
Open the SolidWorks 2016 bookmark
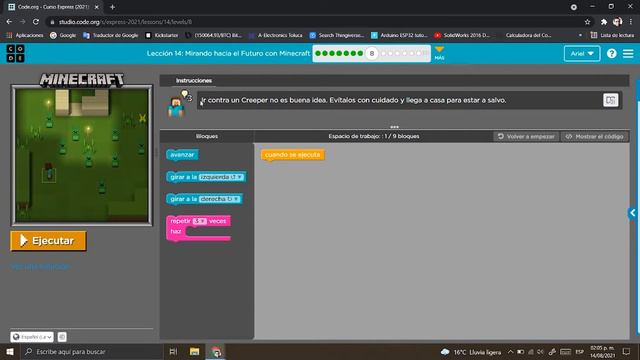[x=462, y=36]
